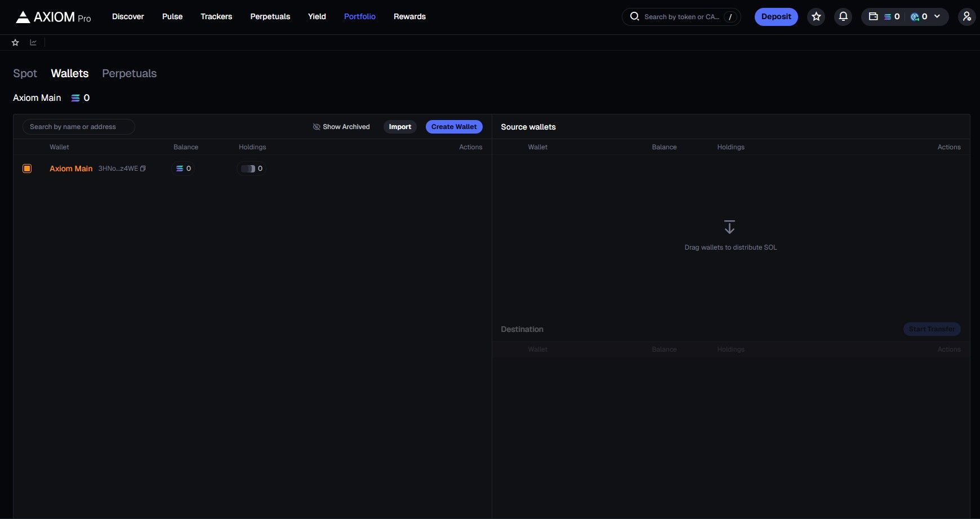Click the Axiom Main holdings indicator
The height and width of the screenshot is (519, 980).
click(252, 168)
